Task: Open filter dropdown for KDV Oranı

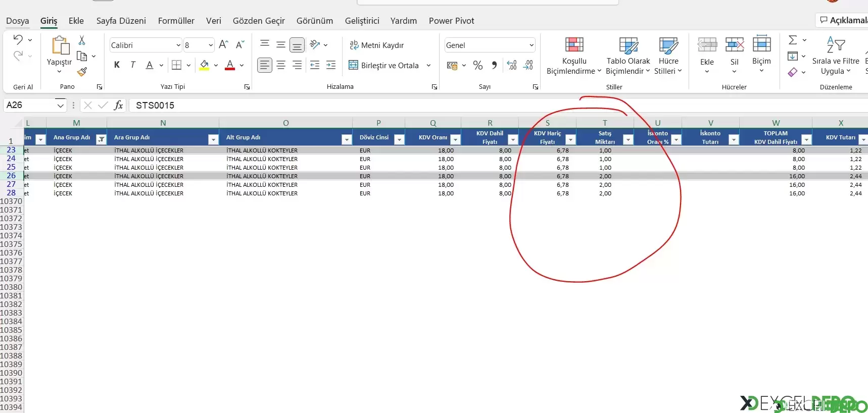Action: click(x=455, y=140)
